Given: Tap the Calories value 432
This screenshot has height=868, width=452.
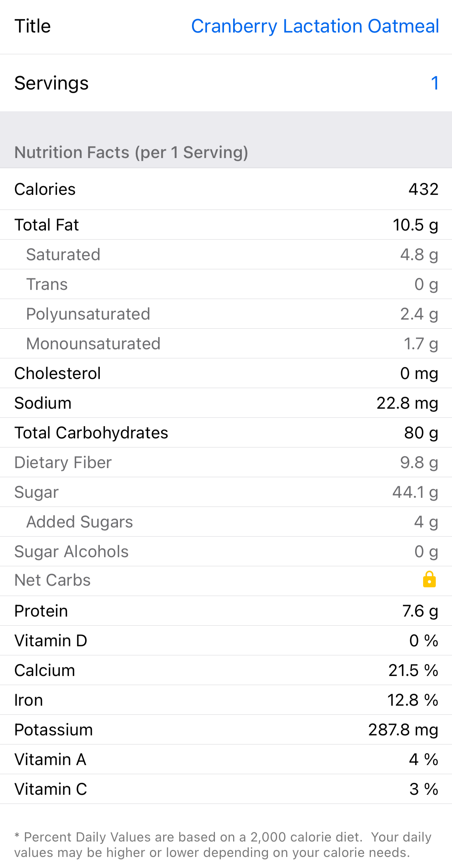Looking at the screenshot, I should click(x=423, y=189).
